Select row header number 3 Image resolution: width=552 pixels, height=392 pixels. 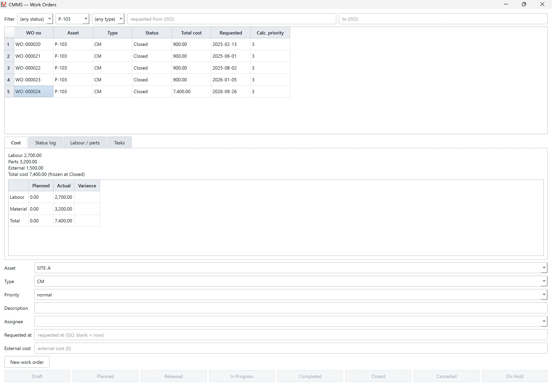(9, 68)
